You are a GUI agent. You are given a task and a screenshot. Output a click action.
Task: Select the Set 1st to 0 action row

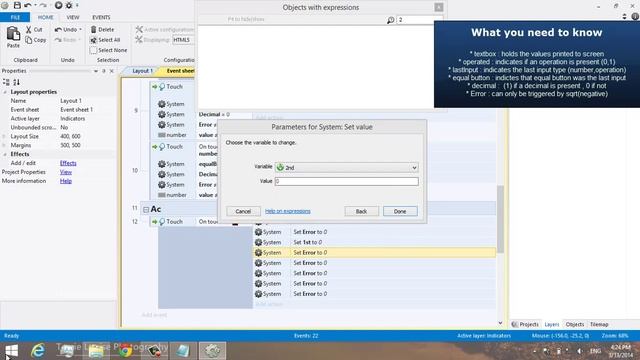[374, 242]
